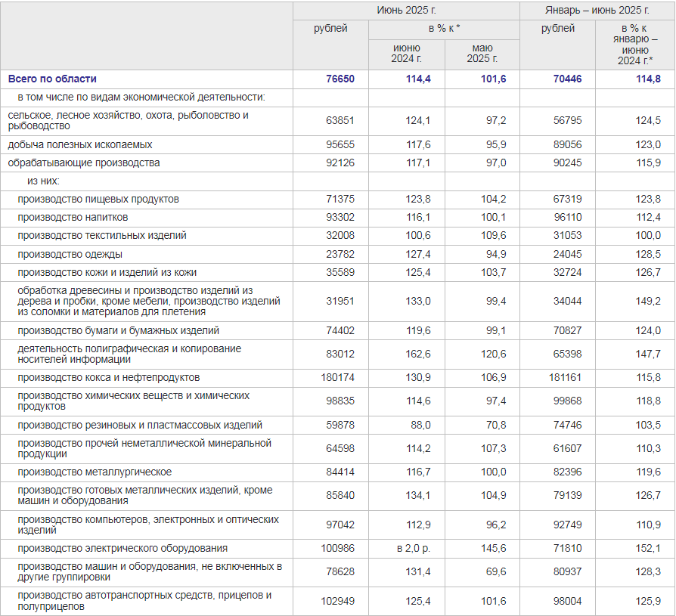Select the "в % к *" header cell
676x616 pixels.
pyautogui.click(x=444, y=29)
